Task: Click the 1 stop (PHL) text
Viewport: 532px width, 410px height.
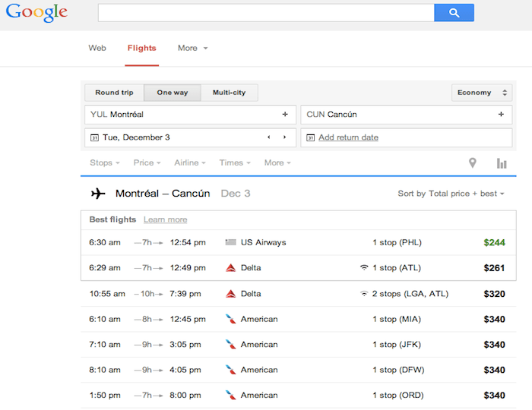Action: tap(397, 243)
